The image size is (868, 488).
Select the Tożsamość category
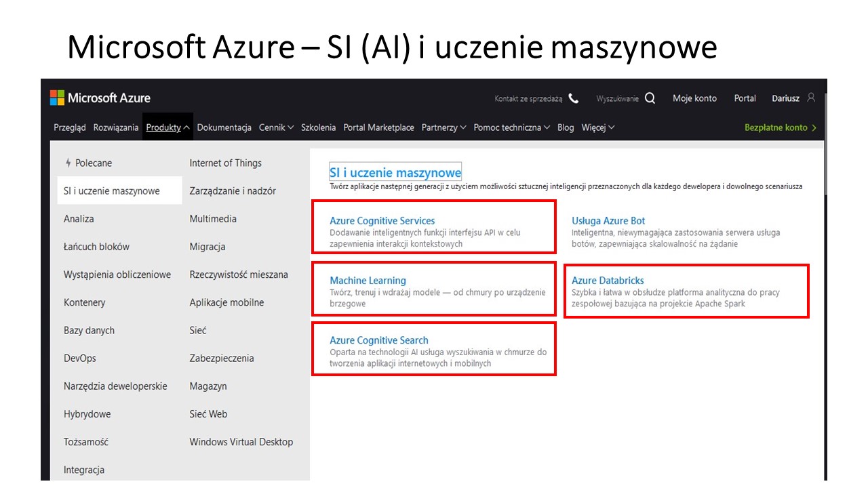pos(86,441)
